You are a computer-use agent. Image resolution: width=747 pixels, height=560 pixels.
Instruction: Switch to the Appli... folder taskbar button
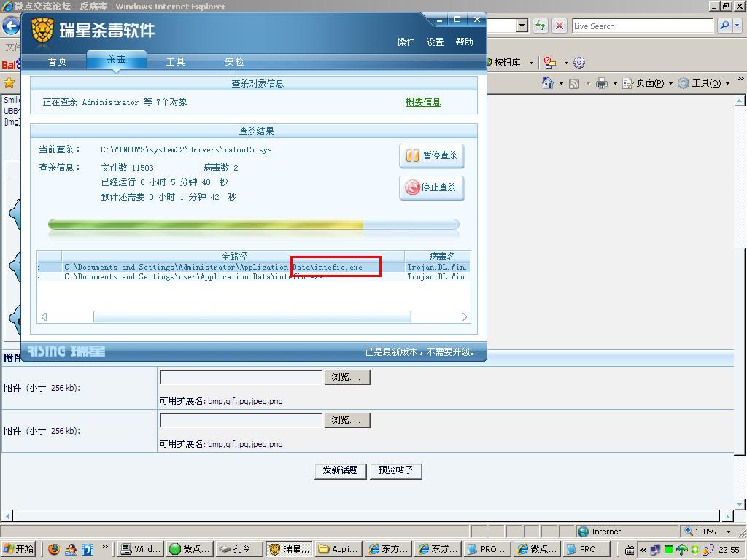338,549
